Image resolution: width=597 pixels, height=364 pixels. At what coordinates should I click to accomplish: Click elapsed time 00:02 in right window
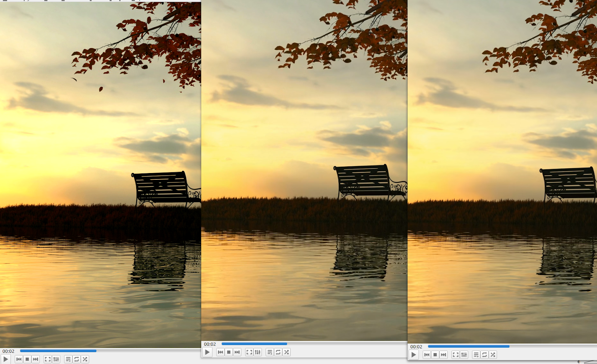coord(416,346)
